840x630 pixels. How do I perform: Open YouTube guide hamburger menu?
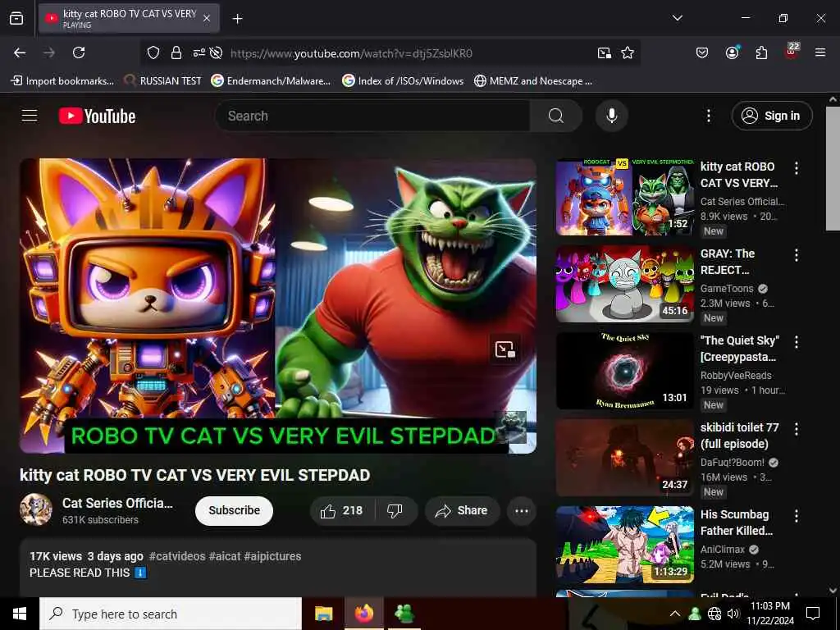pos(30,116)
